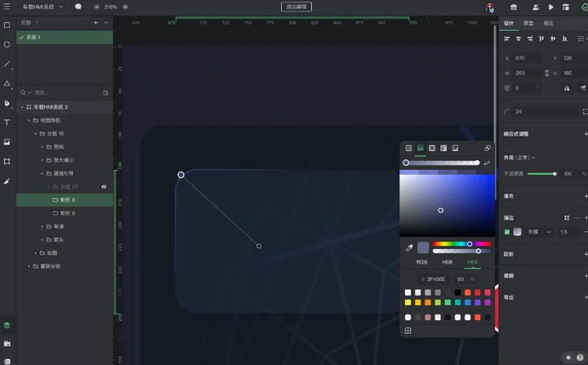This screenshot has height=365, width=588.
Task: Click the link style icon in color picker
Action: (488, 148)
